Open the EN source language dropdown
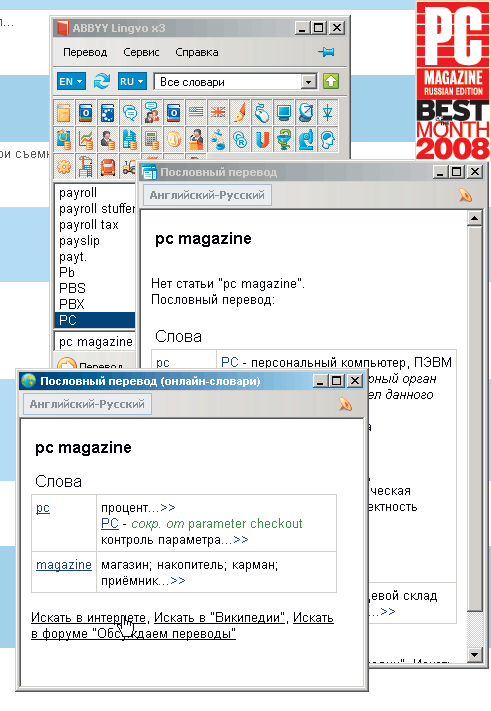Viewport: 491px width, 711px height. [x=71, y=82]
